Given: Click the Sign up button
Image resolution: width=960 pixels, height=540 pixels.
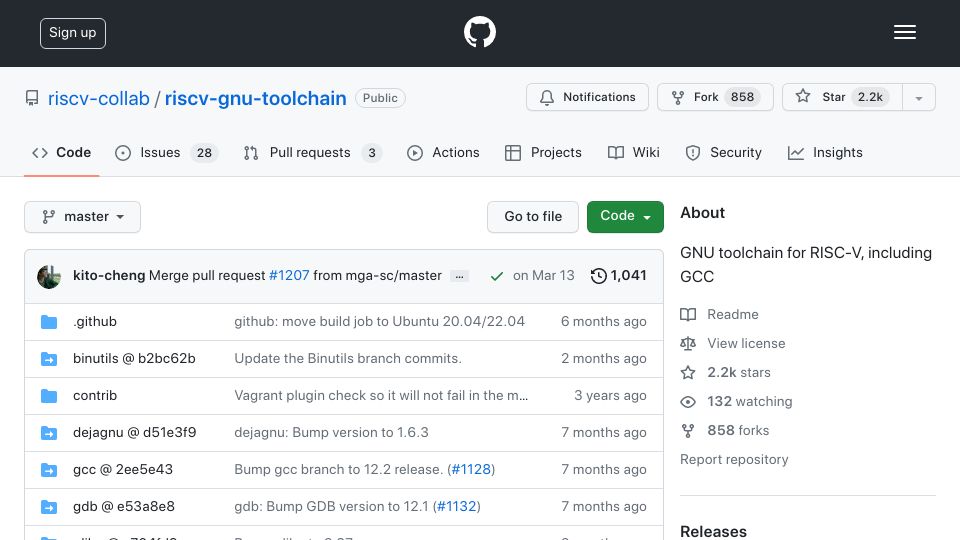Looking at the screenshot, I should pyautogui.click(x=73, y=33).
